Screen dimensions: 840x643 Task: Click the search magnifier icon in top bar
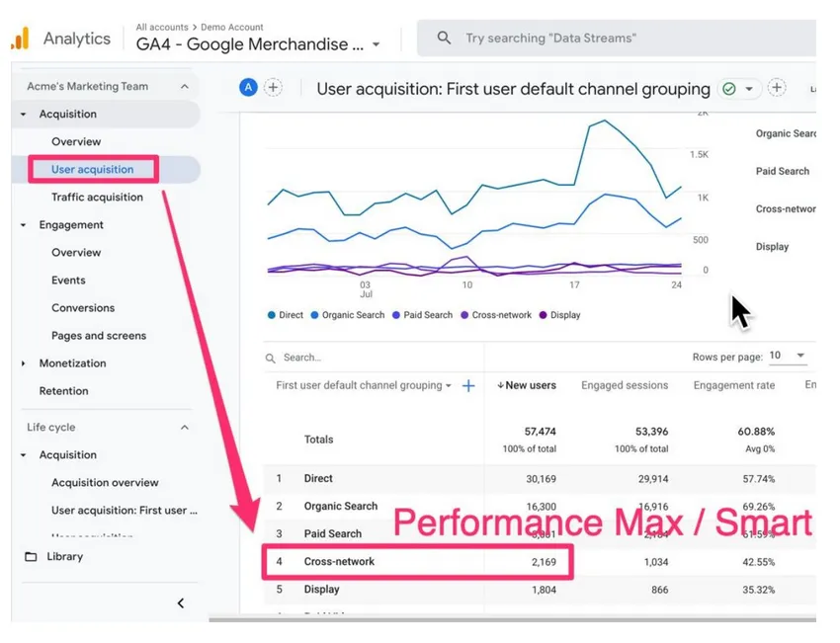click(444, 38)
